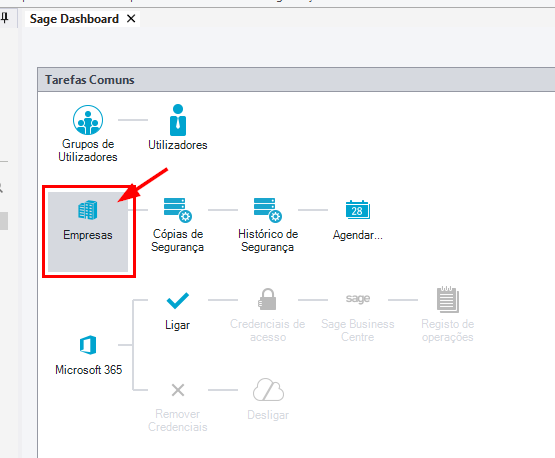555x458 pixels.
Task: Open Cópias de Segurança server icon
Action: click(x=178, y=210)
